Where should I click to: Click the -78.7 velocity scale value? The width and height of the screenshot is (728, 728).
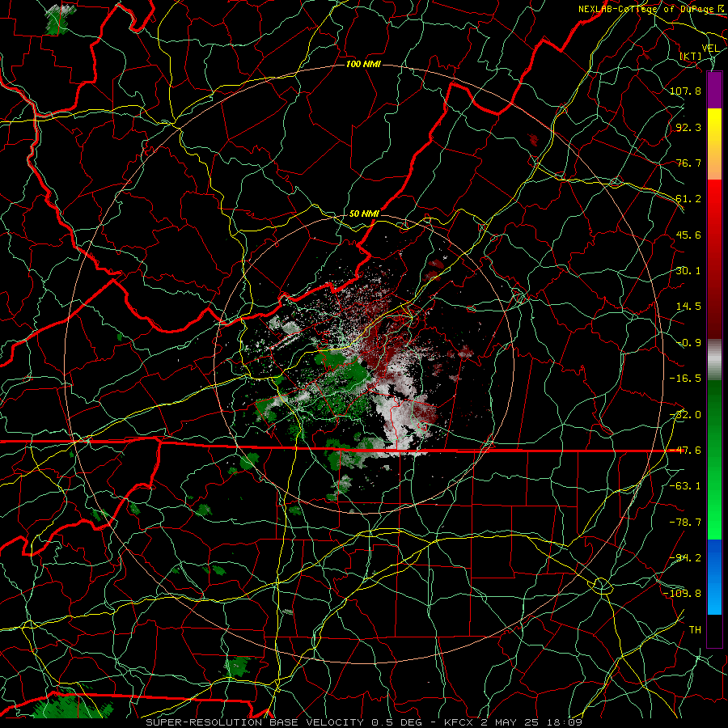pyautogui.click(x=685, y=523)
